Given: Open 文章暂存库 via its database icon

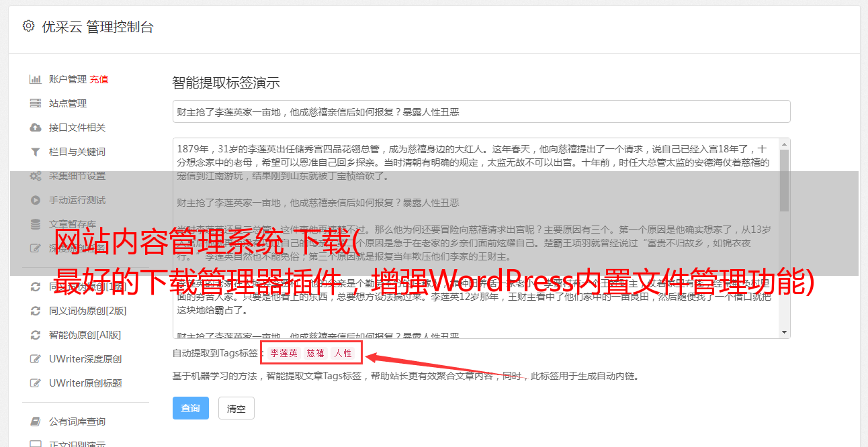Looking at the screenshot, I should (36, 224).
